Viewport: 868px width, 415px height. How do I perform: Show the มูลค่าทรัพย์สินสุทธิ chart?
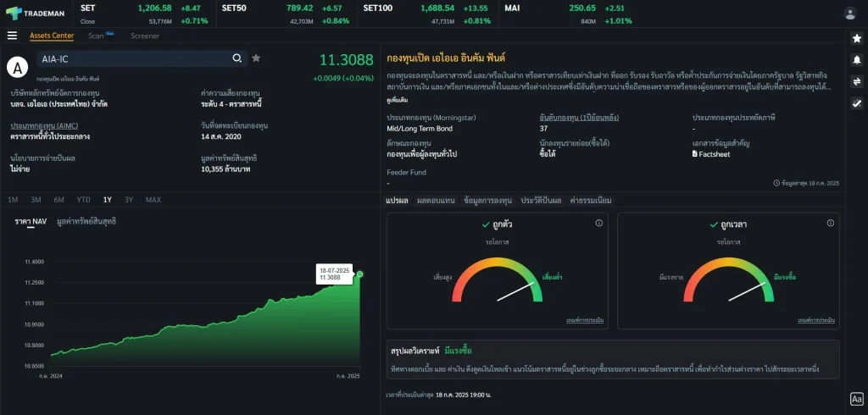[86, 222]
